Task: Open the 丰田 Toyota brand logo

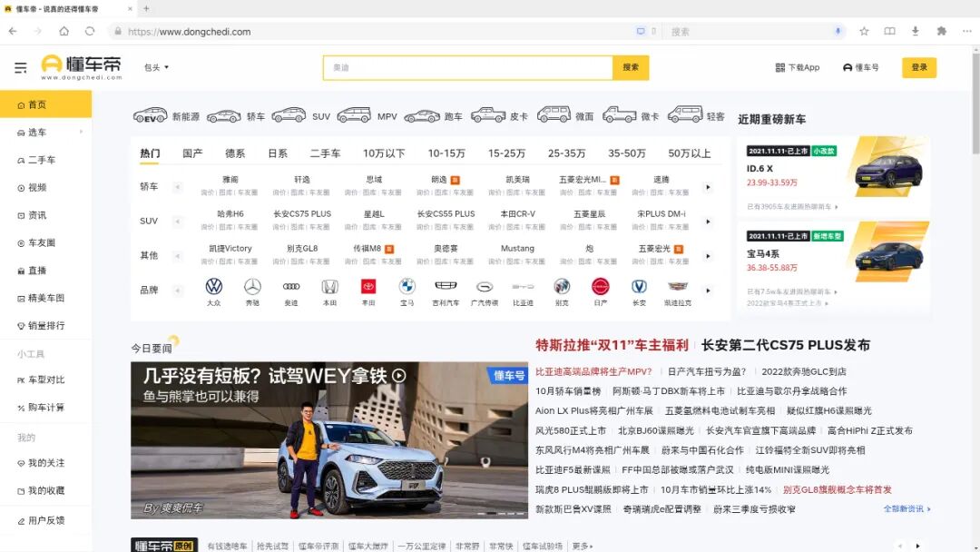Action: tap(368, 286)
